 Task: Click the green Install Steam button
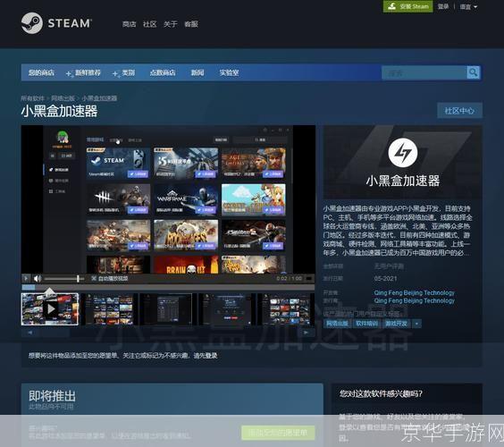tap(407, 6)
